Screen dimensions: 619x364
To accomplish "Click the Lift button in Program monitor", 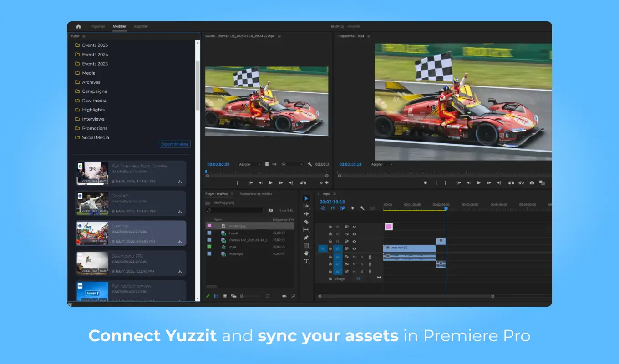I will [x=511, y=182].
